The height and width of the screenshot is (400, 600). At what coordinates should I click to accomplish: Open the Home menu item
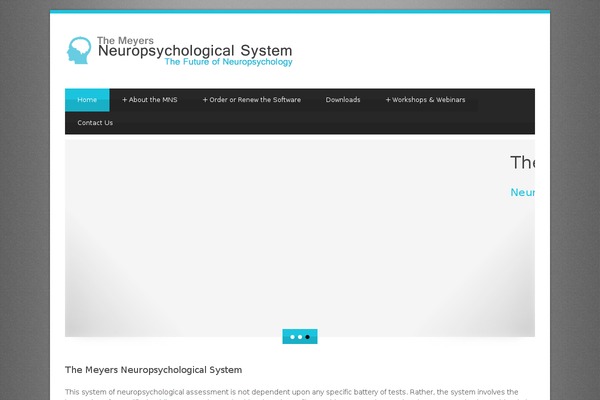[87, 100]
